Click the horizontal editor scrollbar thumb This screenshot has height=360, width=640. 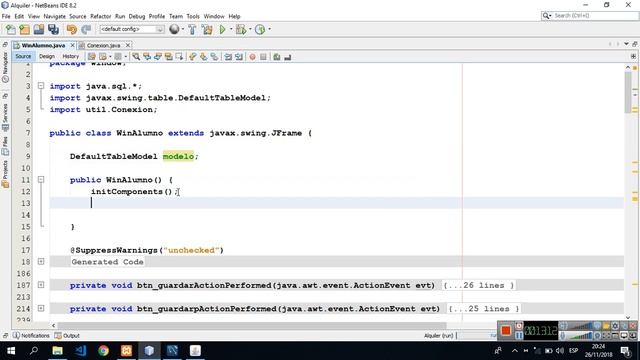pos(252,325)
